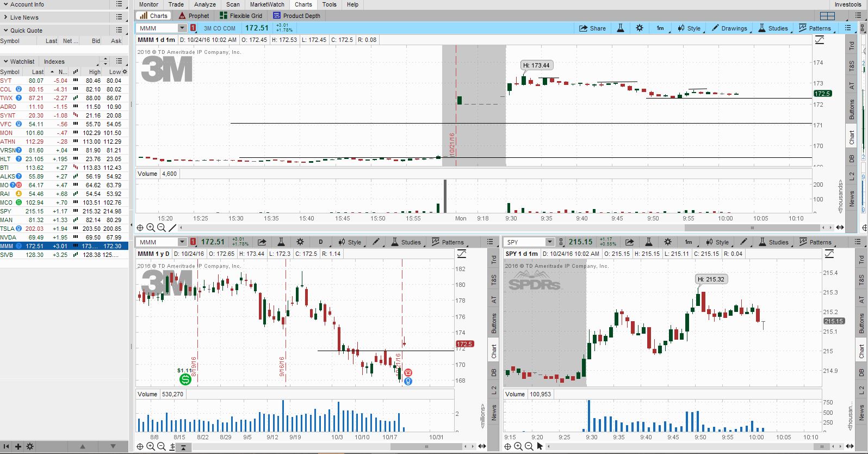Select the line drawing tool under the top chart

(172, 228)
